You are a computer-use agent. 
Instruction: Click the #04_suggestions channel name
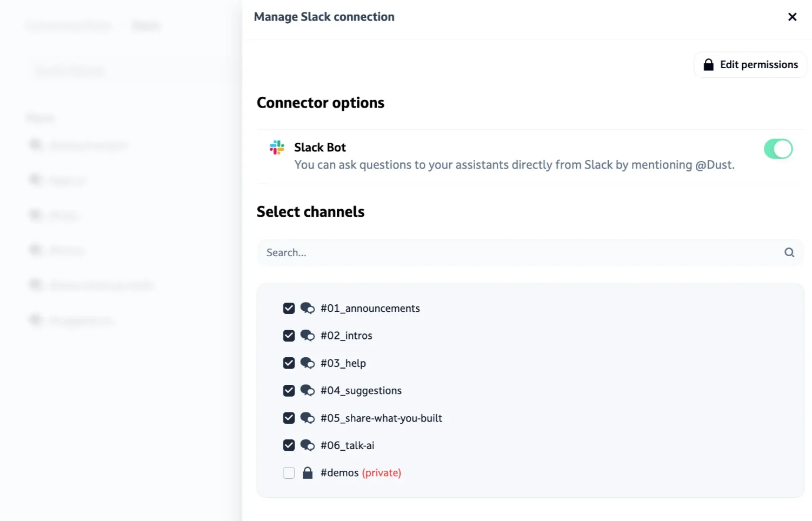[361, 391]
